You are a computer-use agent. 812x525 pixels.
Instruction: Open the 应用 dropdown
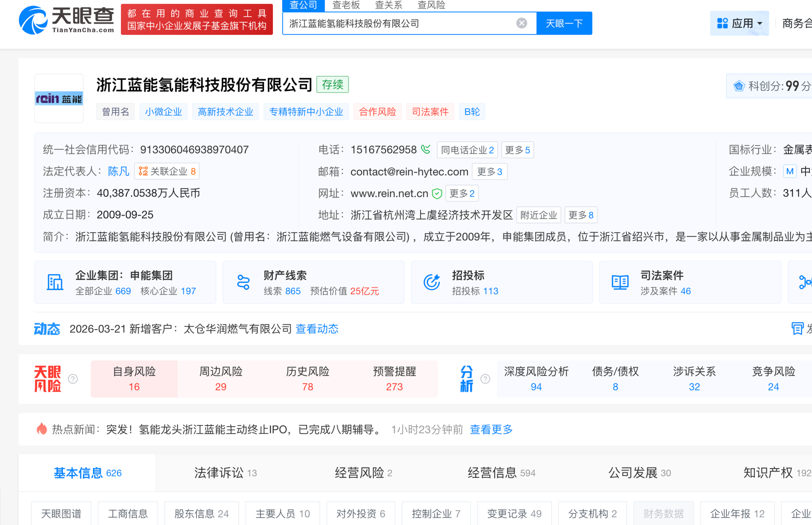(x=739, y=23)
